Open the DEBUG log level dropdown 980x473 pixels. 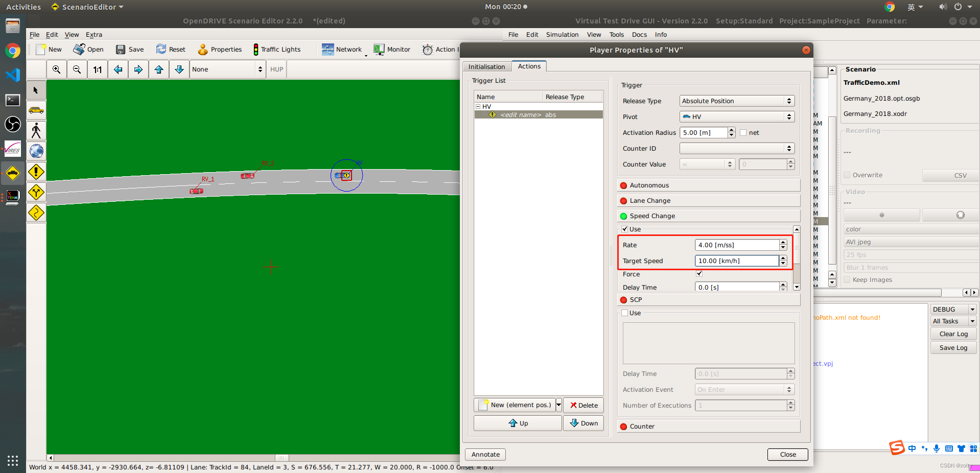click(x=953, y=310)
